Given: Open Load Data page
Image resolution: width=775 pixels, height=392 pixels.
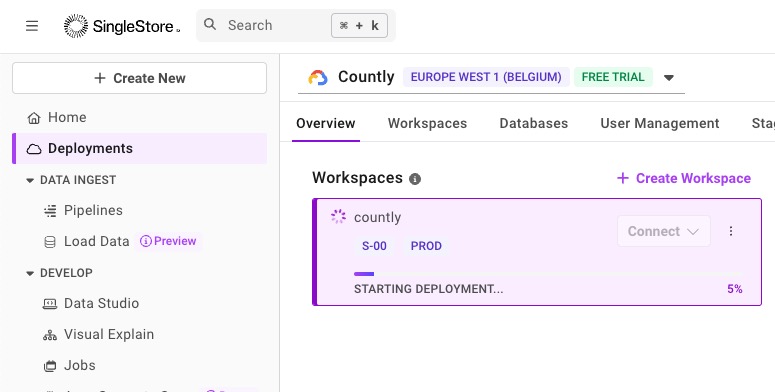Looking at the screenshot, I should click(96, 241).
